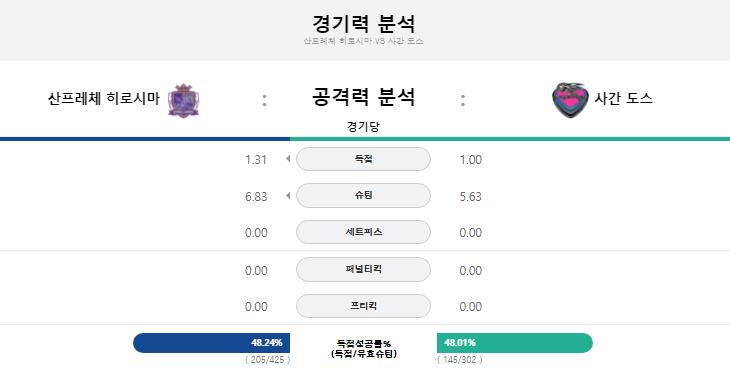Click the 205/425 ratio text

click(x=268, y=360)
